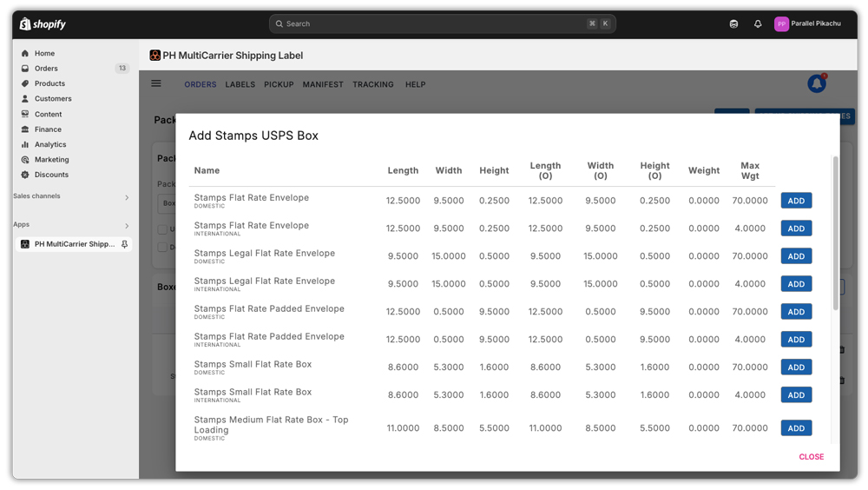This screenshot has height=490, width=868.
Task: Open Orders in the sidebar
Action: coord(46,68)
